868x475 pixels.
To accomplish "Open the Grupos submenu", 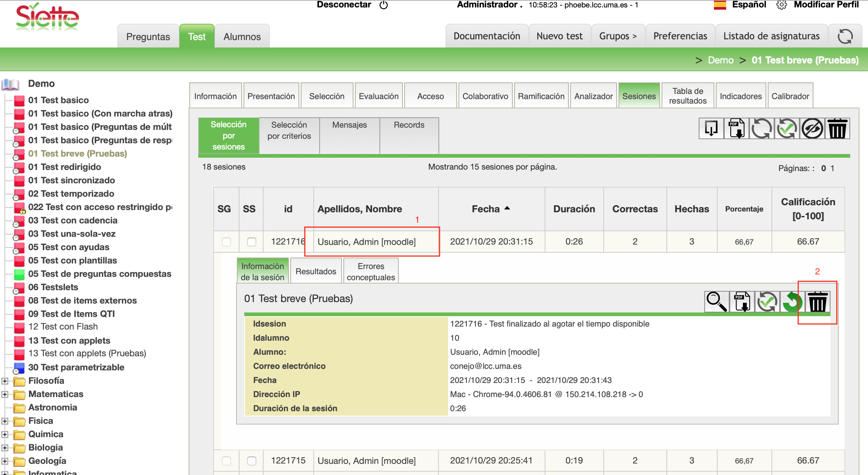I will pos(617,36).
